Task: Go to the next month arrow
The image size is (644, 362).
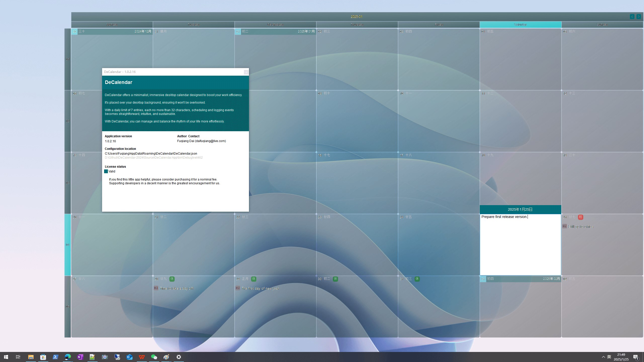Action: (x=638, y=17)
